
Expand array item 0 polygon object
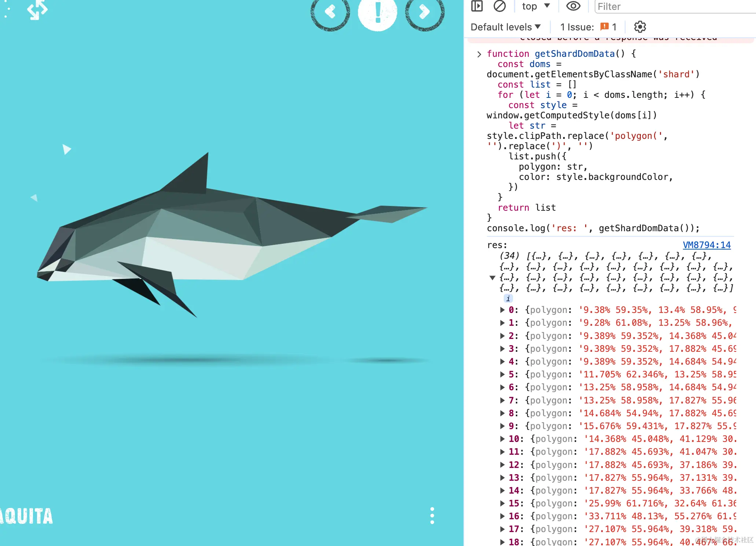tap(502, 310)
